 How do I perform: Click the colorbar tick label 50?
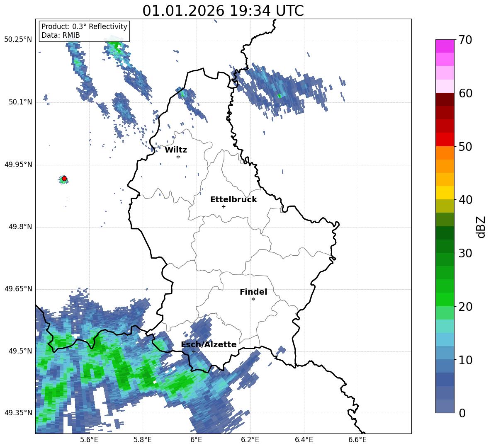coord(465,147)
